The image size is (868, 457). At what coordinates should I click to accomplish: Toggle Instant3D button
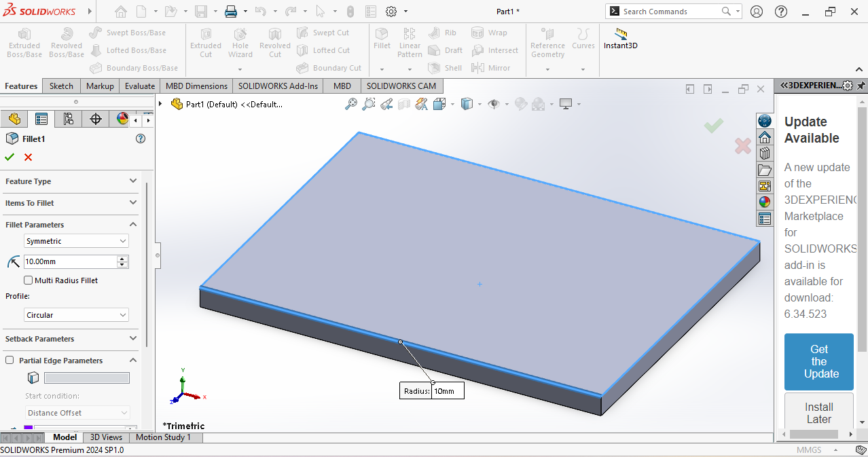click(621, 39)
